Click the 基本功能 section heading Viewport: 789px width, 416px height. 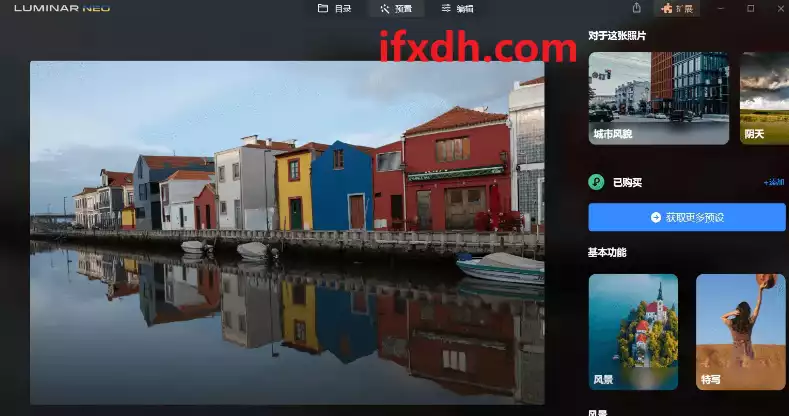pos(608,252)
